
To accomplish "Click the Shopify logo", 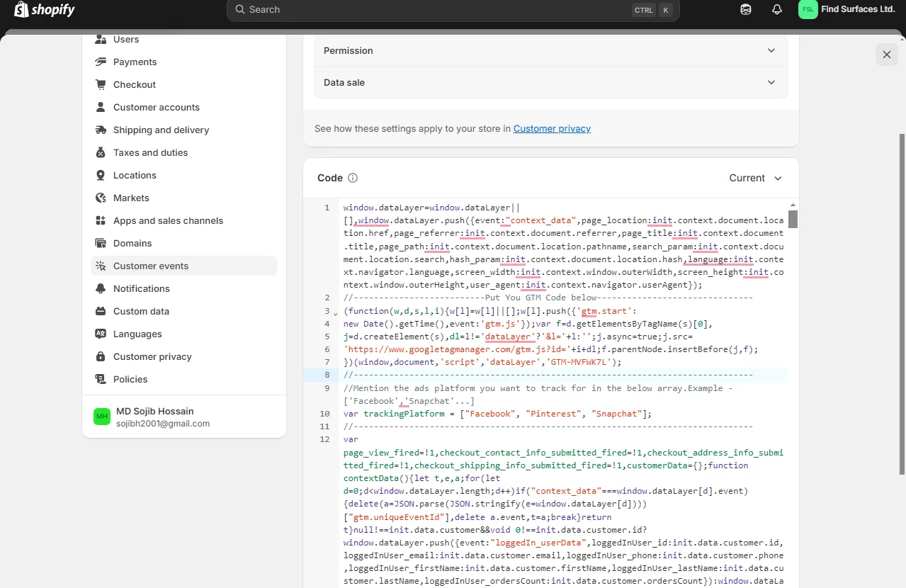I will pos(44,10).
